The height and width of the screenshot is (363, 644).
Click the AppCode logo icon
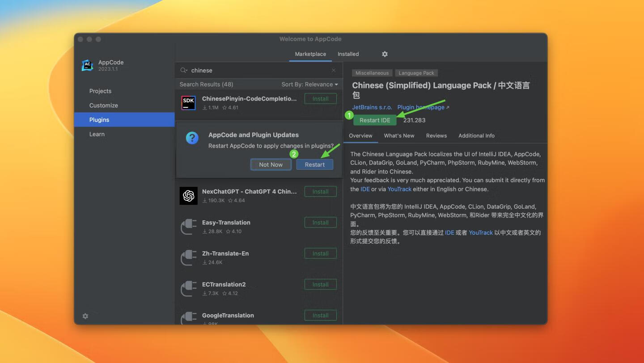87,65
